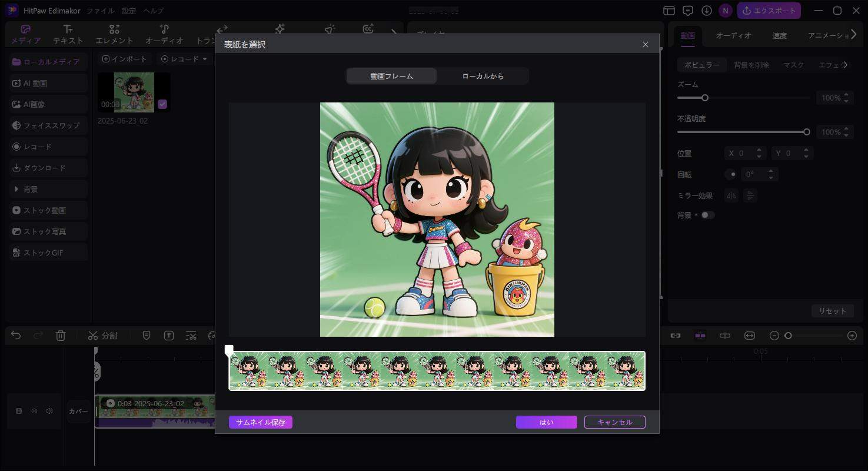Viewport: 868px width, 471px height.
Task: Open the エレメント panel from the top toolbar
Action: tap(114, 34)
